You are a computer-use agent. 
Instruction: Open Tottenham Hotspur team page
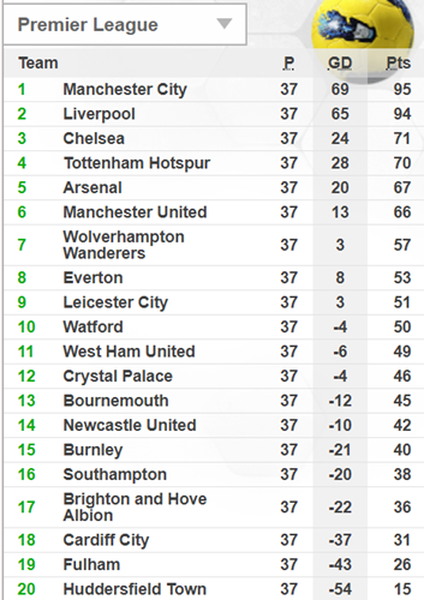click(137, 163)
